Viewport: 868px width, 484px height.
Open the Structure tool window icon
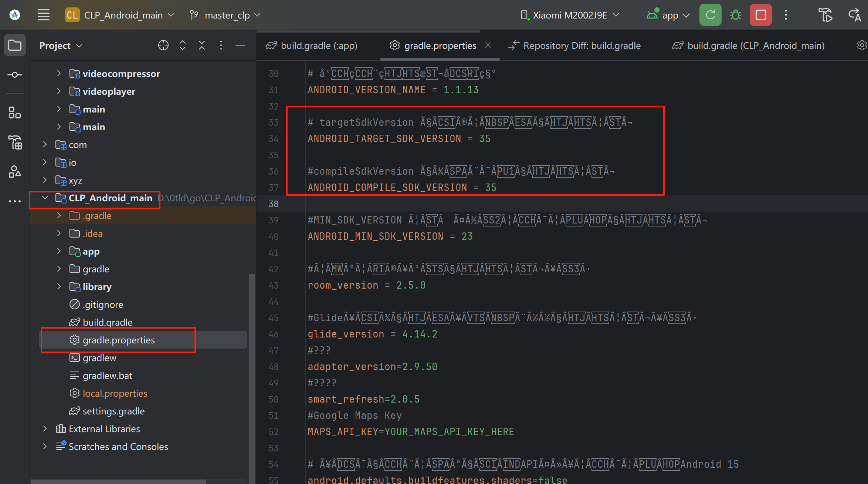tap(15, 113)
